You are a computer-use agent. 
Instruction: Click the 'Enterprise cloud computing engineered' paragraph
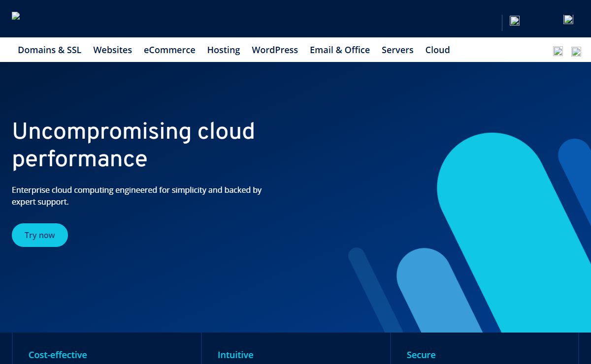(x=137, y=196)
